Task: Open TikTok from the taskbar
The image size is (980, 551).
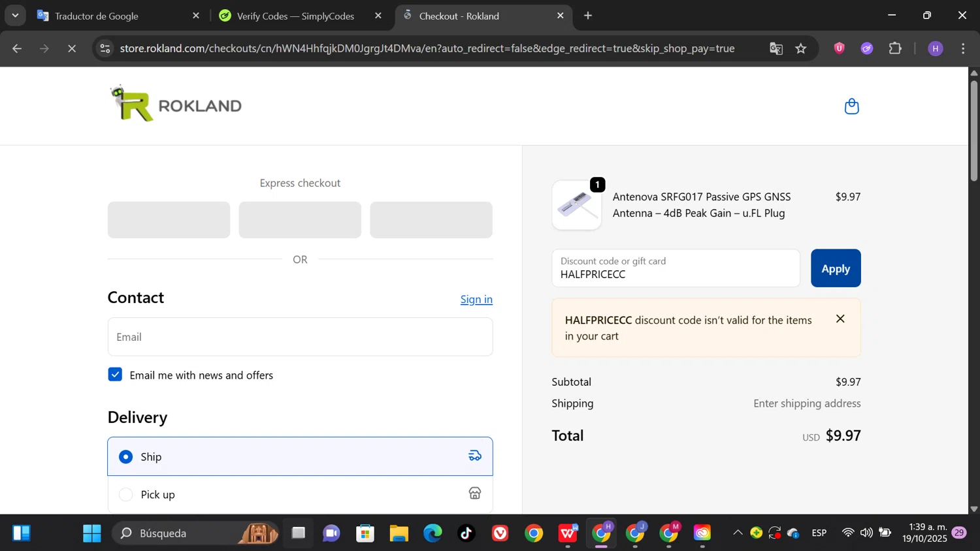Action: pyautogui.click(x=466, y=533)
